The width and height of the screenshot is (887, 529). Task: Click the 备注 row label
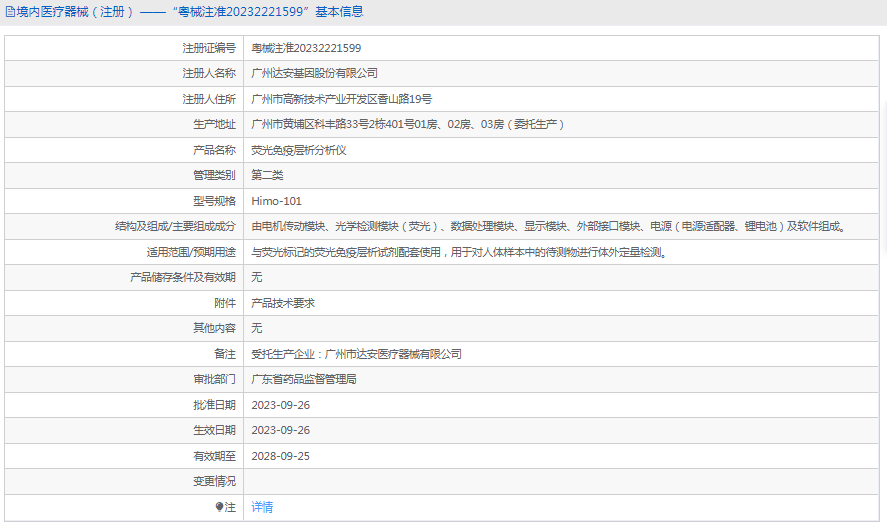[225, 354]
